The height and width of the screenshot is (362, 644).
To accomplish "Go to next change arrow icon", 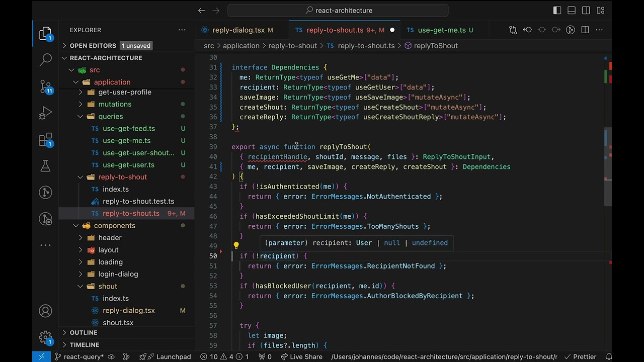I will (556, 30).
